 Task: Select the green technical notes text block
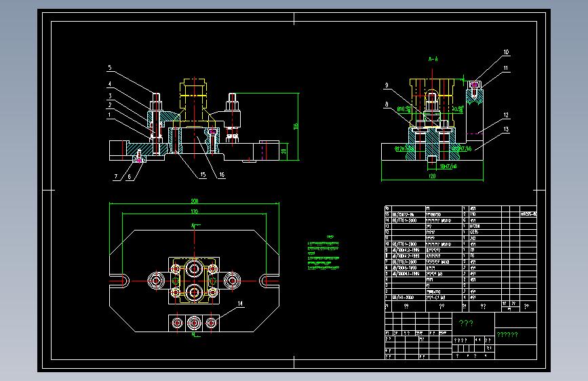(324, 252)
